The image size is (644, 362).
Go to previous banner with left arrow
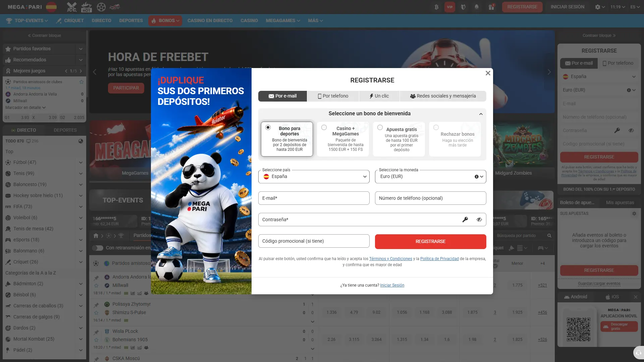tap(95, 72)
